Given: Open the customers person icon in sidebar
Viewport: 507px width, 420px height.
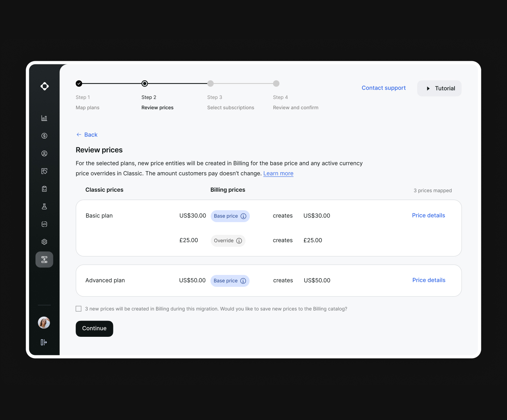Looking at the screenshot, I should coord(44,153).
